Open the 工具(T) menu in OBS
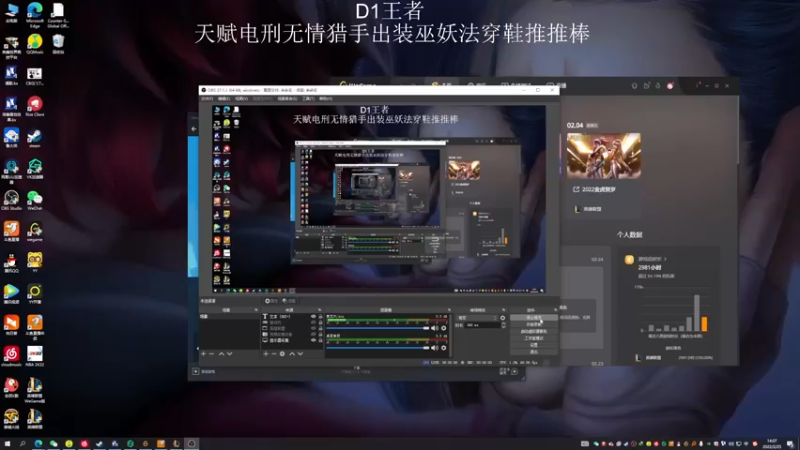This screenshot has width=800, height=450. (x=308, y=98)
